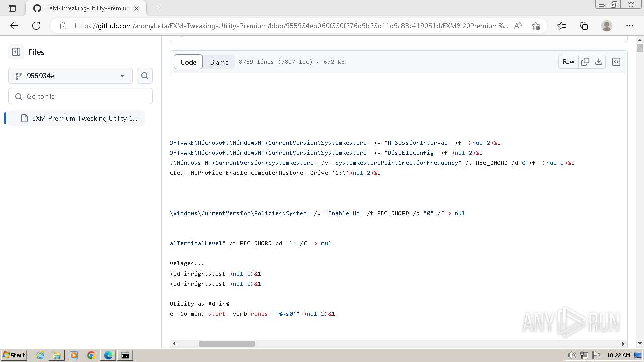Click horizontal scrollbar thumb of code

point(226,344)
